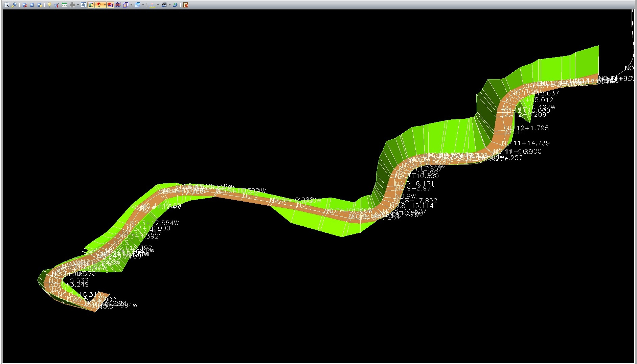This screenshot has height=364, width=637.
Task: Toggle the highlighted display lighting button
Action: [x=91, y=5]
